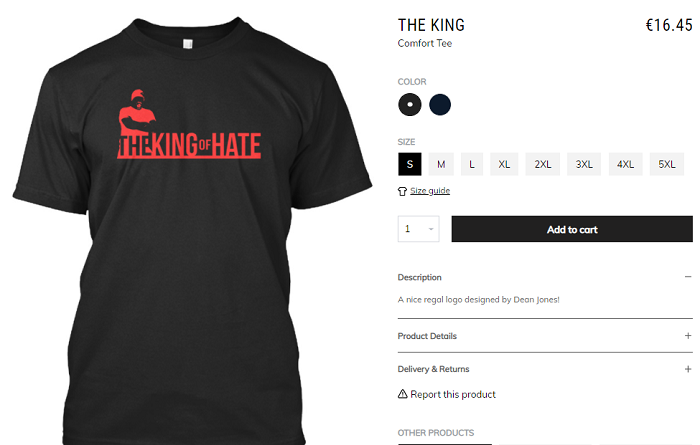
Task: Choose size XL
Action: pos(504,164)
